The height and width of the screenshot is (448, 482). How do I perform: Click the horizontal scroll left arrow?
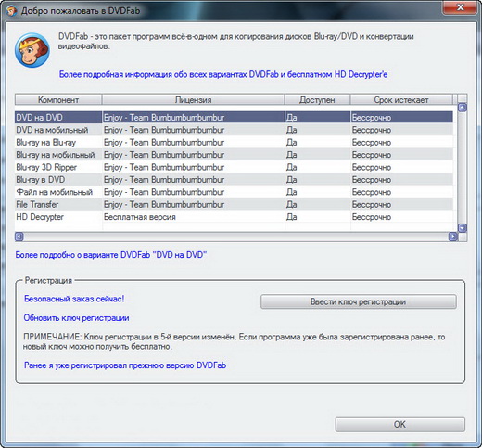coord(19,237)
